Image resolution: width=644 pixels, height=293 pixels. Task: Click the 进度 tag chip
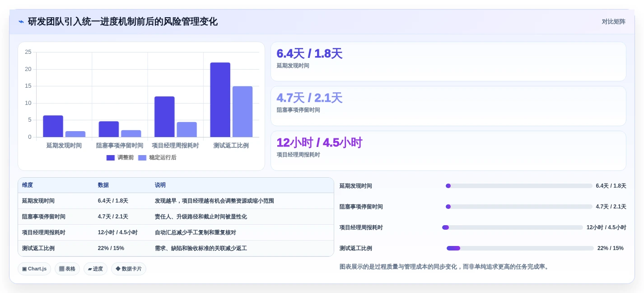coord(95,269)
